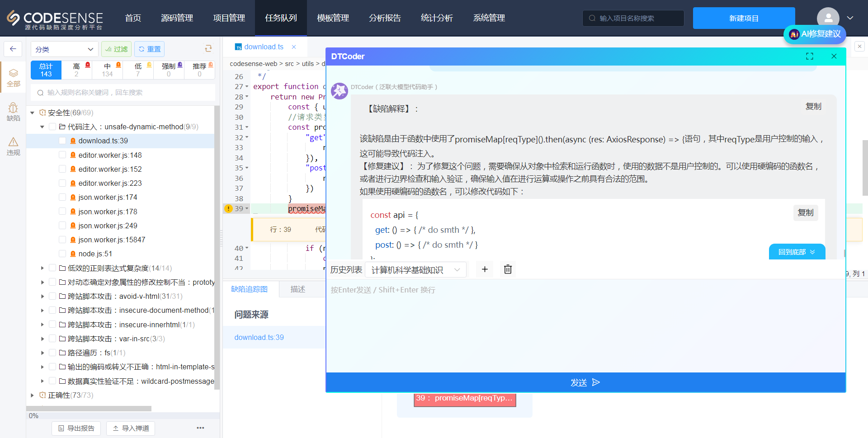Open the 计算机科学基础知识 history dropdown

(415, 270)
